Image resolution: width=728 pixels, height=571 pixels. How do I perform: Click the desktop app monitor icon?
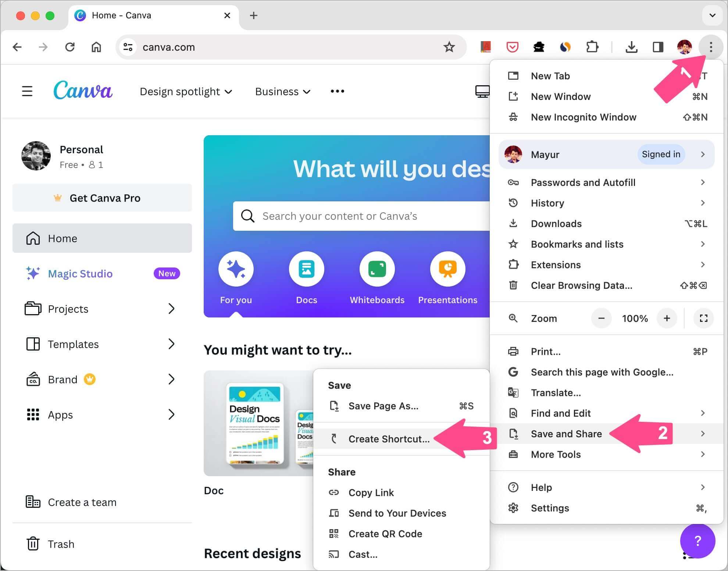482,91
